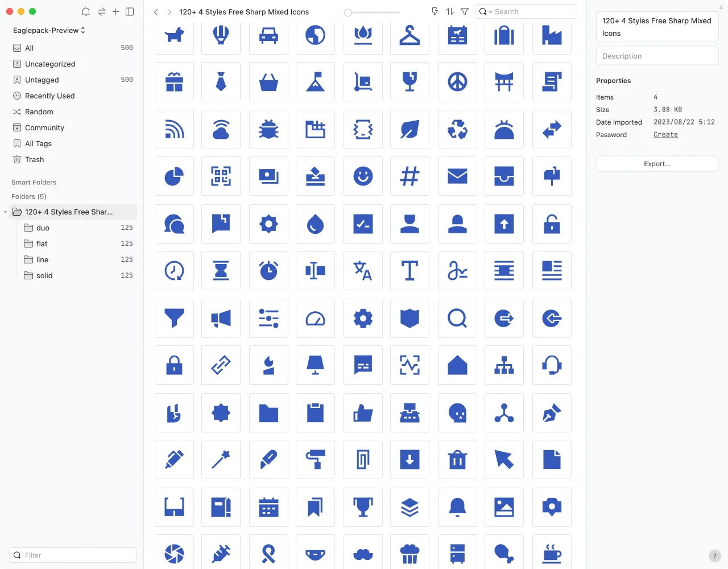728x569 pixels.
Task: Navigate back with the left chevron
Action: click(156, 12)
